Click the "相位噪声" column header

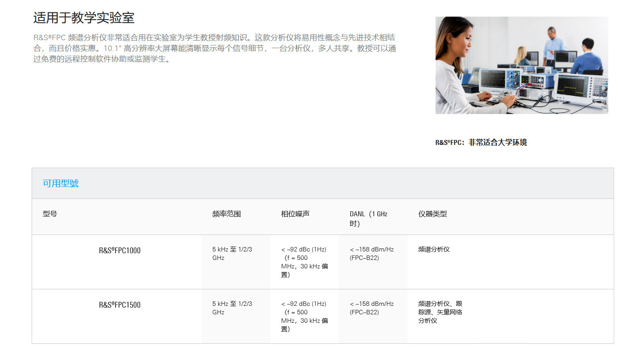click(295, 214)
